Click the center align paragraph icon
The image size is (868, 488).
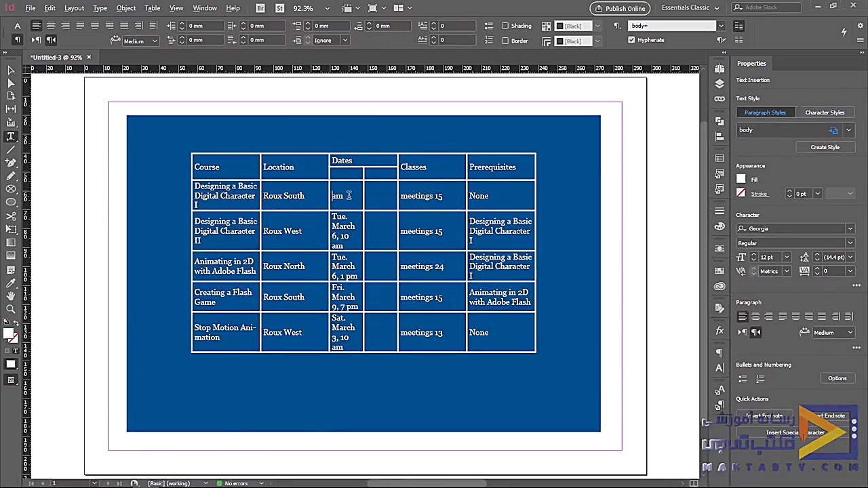pos(51,26)
